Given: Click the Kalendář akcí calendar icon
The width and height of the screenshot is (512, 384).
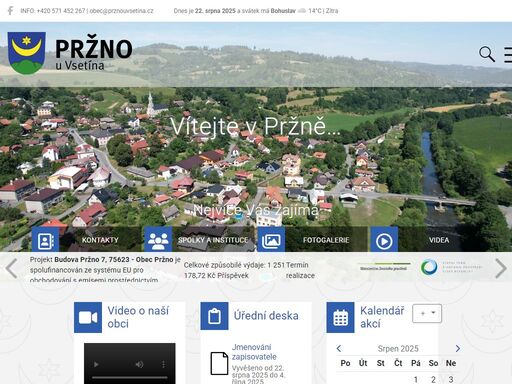Looking at the screenshot, I should (x=340, y=317).
